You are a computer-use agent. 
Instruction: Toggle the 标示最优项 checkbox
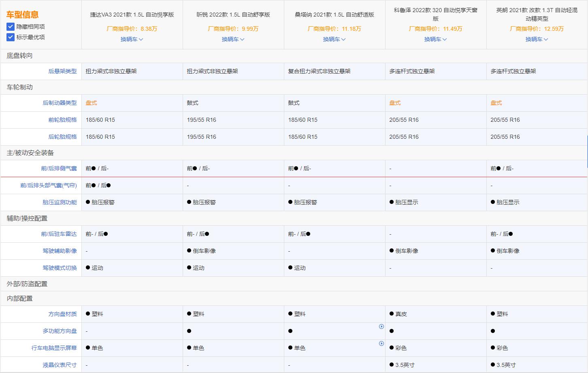11,37
